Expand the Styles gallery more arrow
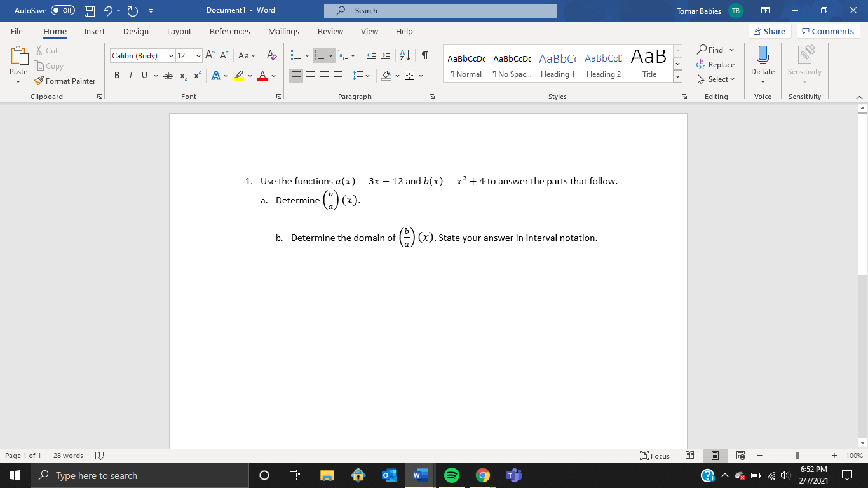This screenshot has width=868, height=488. point(677,77)
